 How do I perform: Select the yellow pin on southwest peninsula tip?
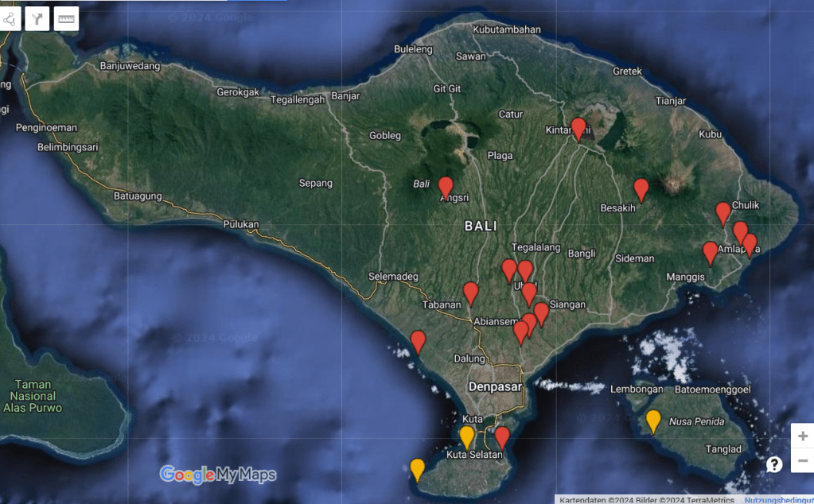[418, 469]
